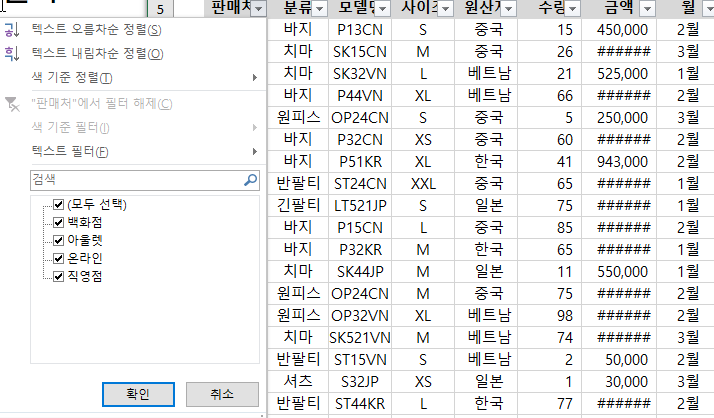The width and height of the screenshot is (714, 418).
Task: Open the 판매처 column filter dropdown
Action: (259, 9)
